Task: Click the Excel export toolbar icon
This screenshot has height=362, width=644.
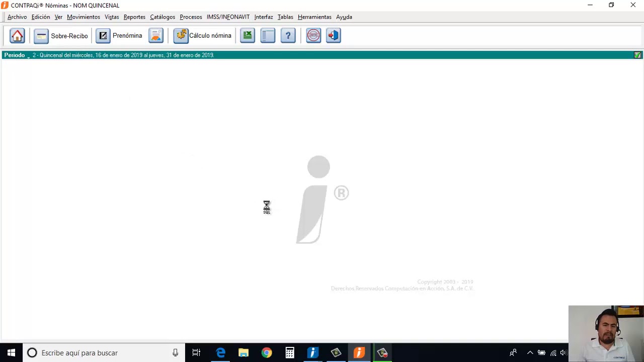Action: click(248, 36)
